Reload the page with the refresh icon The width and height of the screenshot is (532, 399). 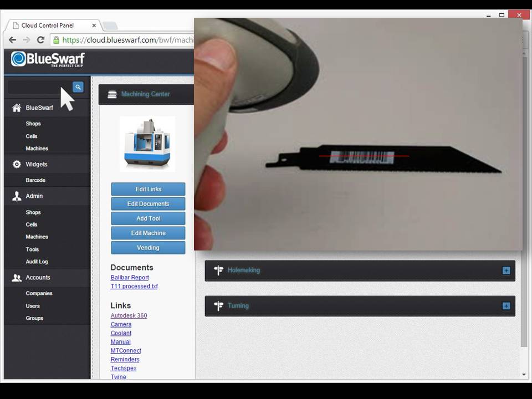tap(40, 40)
